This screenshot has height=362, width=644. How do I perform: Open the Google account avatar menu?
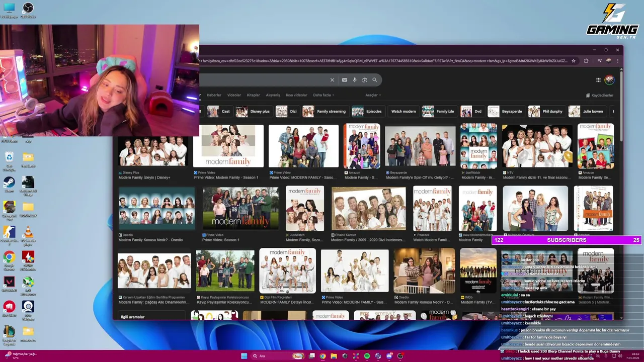pyautogui.click(x=609, y=80)
